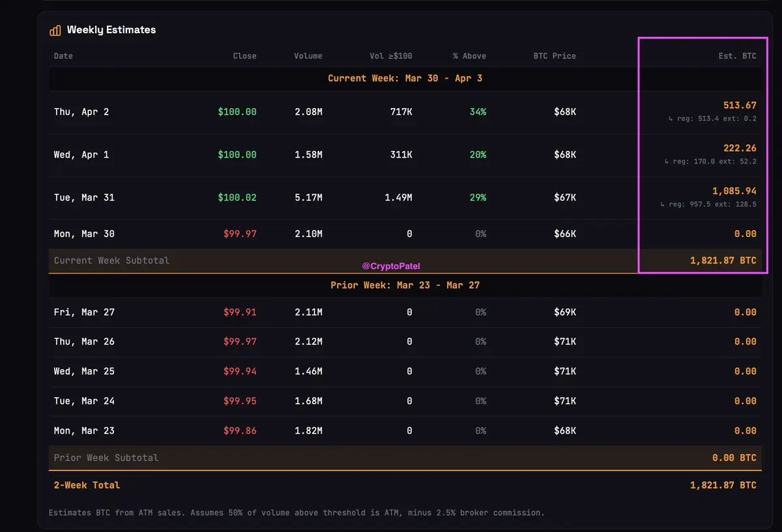Click the 2.10M volume value
Screen dimensions: 782x532
coord(308,234)
